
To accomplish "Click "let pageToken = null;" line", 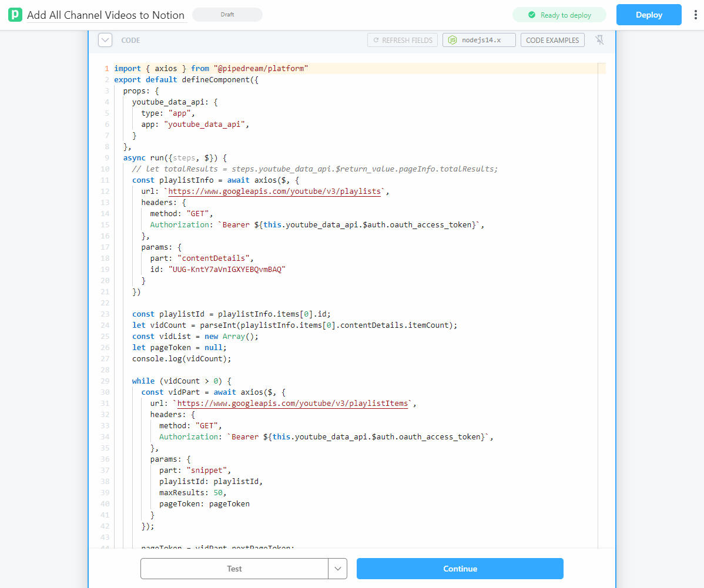I will point(179,347).
